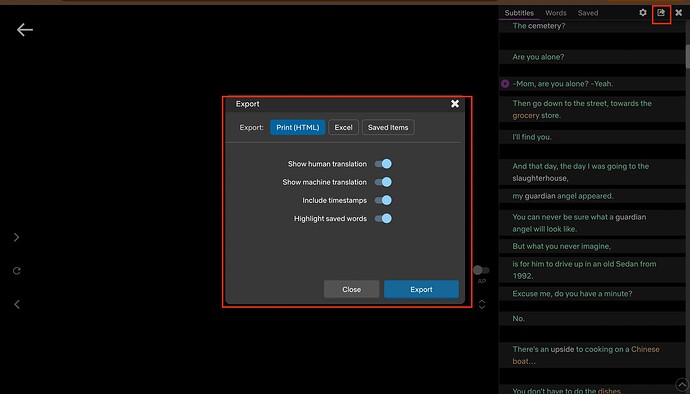Disable Include timestamps switch
The width and height of the screenshot is (690, 394).
coord(383,200)
